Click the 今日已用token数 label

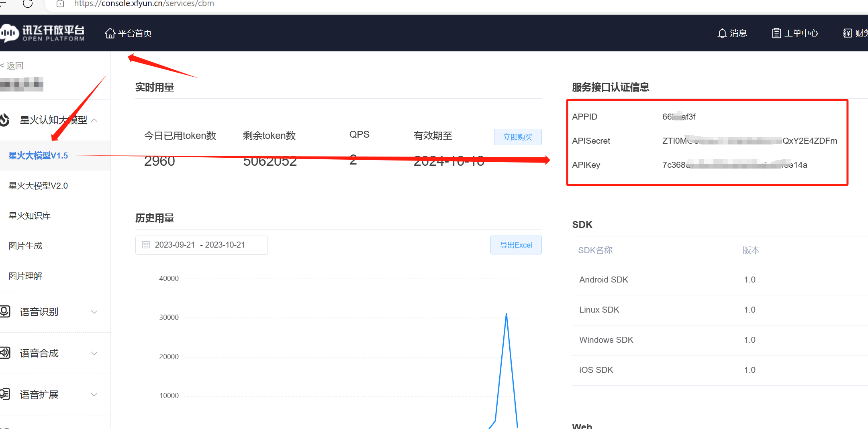click(180, 136)
